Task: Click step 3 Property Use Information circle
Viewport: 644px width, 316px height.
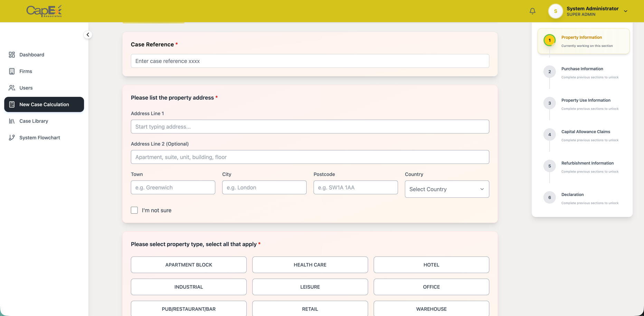Action: pyautogui.click(x=549, y=103)
